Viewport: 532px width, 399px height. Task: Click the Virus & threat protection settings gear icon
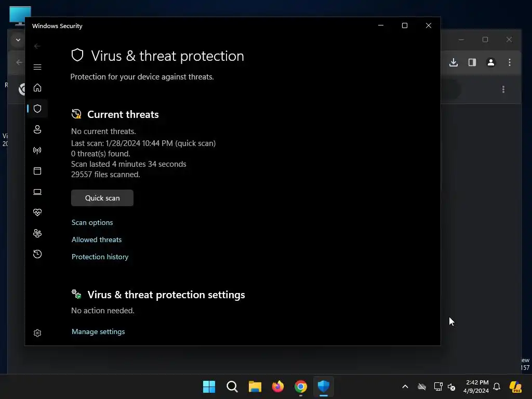76,294
